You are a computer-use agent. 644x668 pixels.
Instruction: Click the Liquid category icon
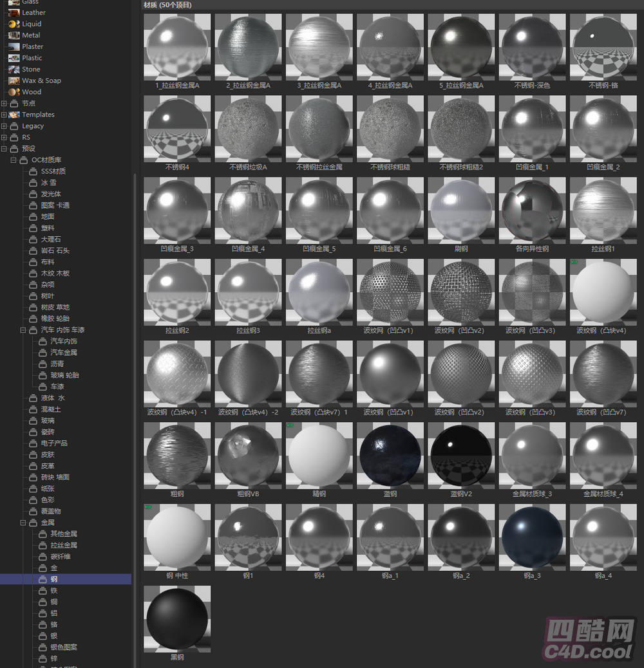[14, 24]
